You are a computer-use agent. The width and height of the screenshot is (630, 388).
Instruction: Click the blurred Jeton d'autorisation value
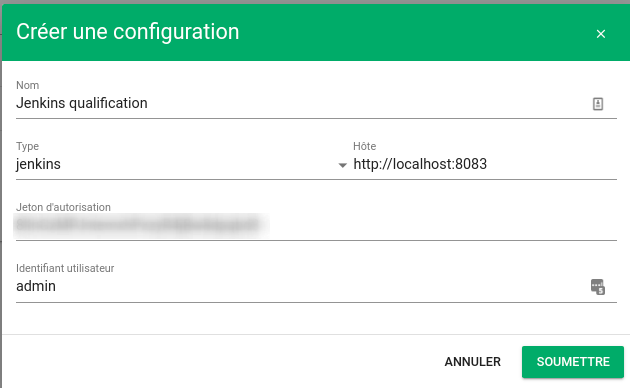point(141,225)
